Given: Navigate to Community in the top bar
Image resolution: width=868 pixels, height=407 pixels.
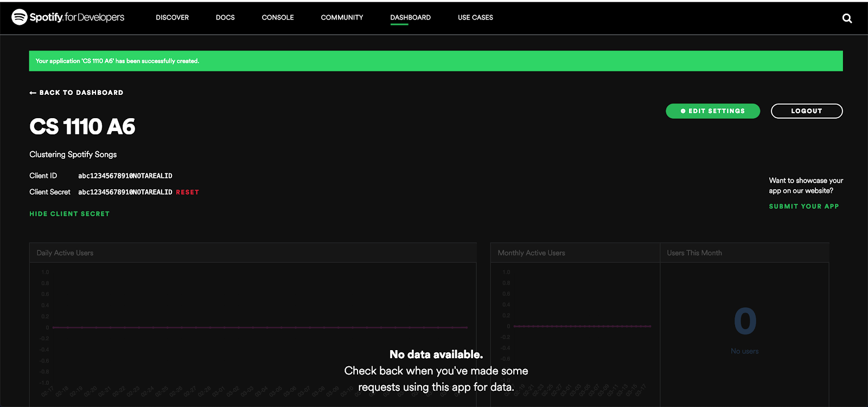Looking at the screenshot, I should 342,17.
